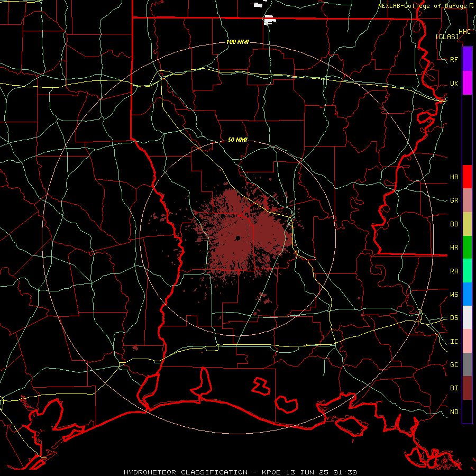Click the 'HYDROMETEOR CLASSIFICATION' caption text

pyautogui.click(x=186, y=472)
